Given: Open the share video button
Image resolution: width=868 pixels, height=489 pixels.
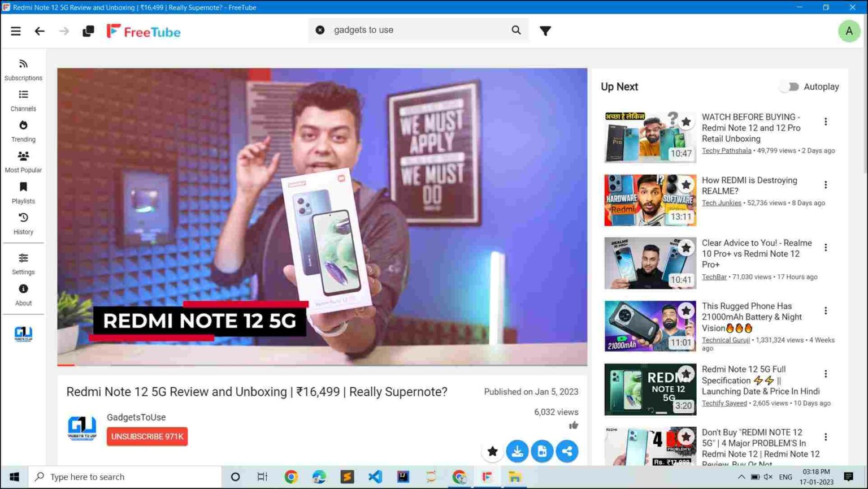Looking at the screenshot, I should 567,451.
